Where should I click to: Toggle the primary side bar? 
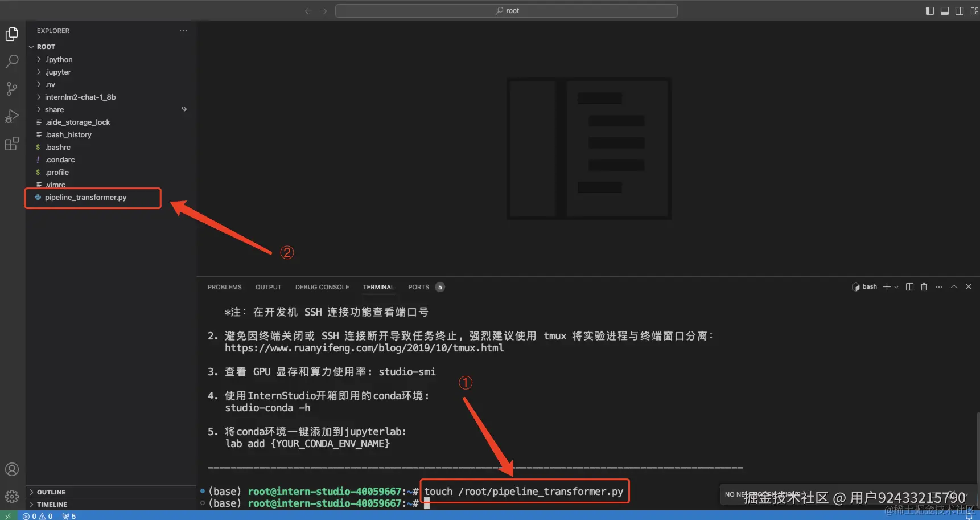pos(930,11)
